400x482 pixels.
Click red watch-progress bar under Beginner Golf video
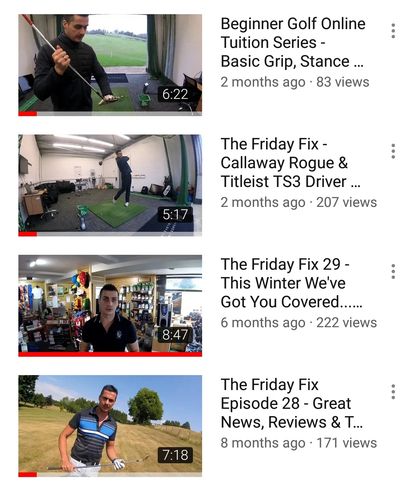[x=28, y=114]
